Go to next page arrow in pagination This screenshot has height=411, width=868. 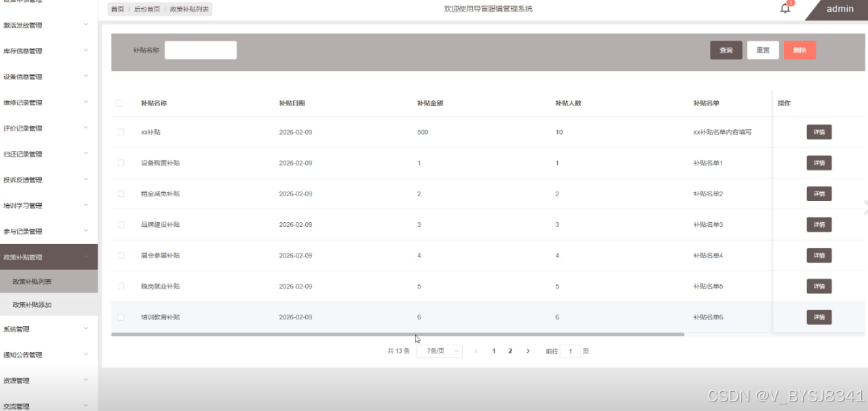click(528, 351)
